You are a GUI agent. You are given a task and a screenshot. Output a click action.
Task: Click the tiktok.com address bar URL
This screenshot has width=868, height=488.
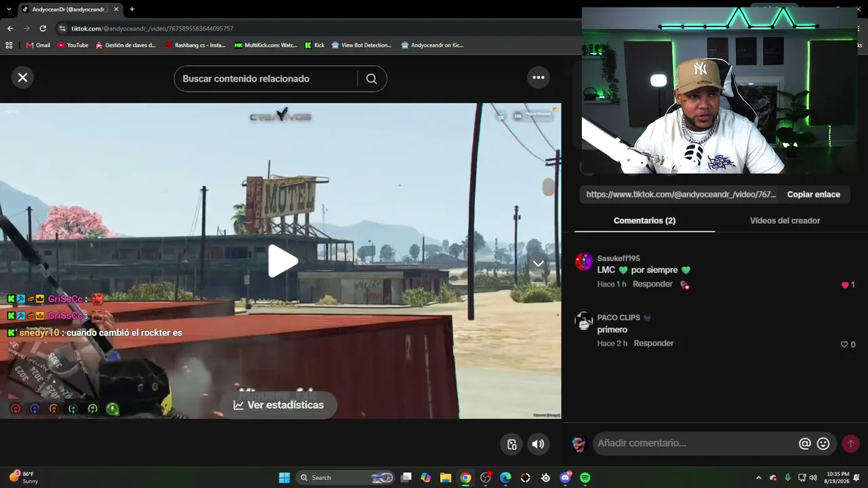153,28
